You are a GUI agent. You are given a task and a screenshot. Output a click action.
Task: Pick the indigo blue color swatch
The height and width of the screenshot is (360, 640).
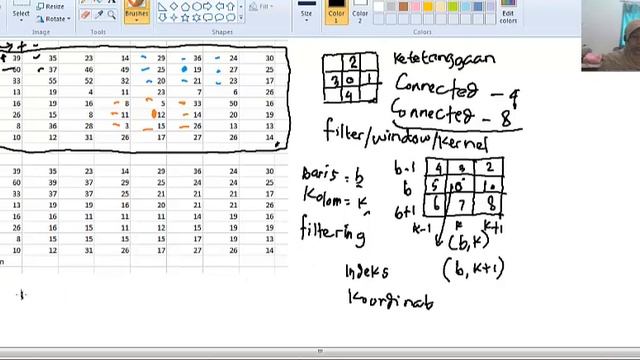coord(478,7)
